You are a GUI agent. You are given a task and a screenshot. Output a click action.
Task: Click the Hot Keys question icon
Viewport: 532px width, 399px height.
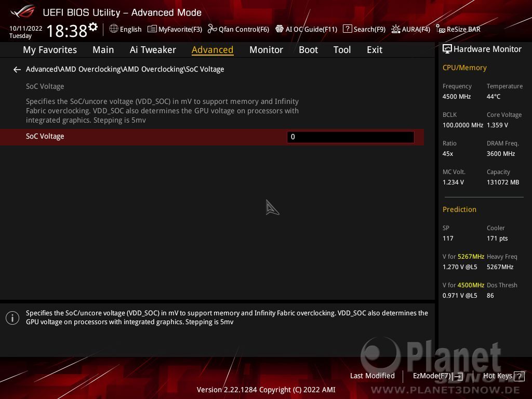pos(519,376)
